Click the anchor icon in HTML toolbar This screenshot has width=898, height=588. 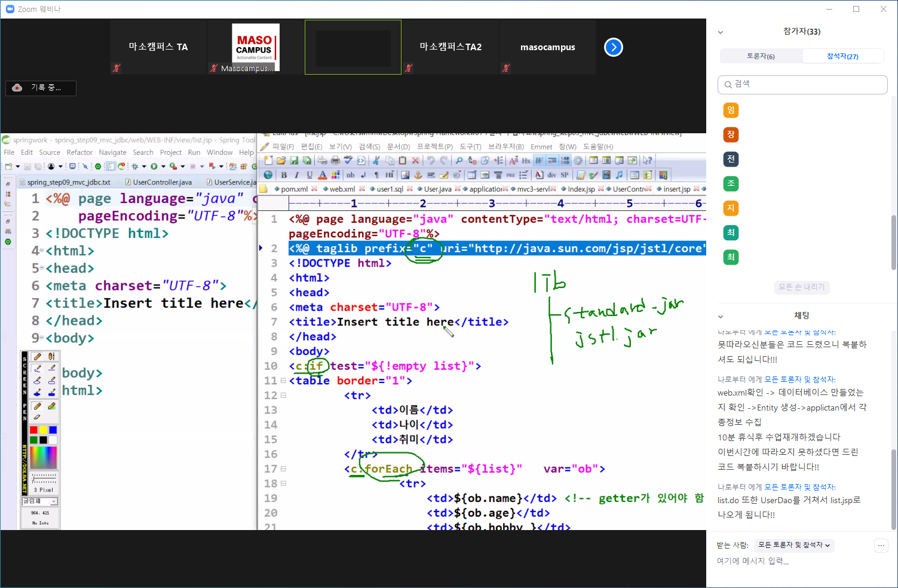418,175
